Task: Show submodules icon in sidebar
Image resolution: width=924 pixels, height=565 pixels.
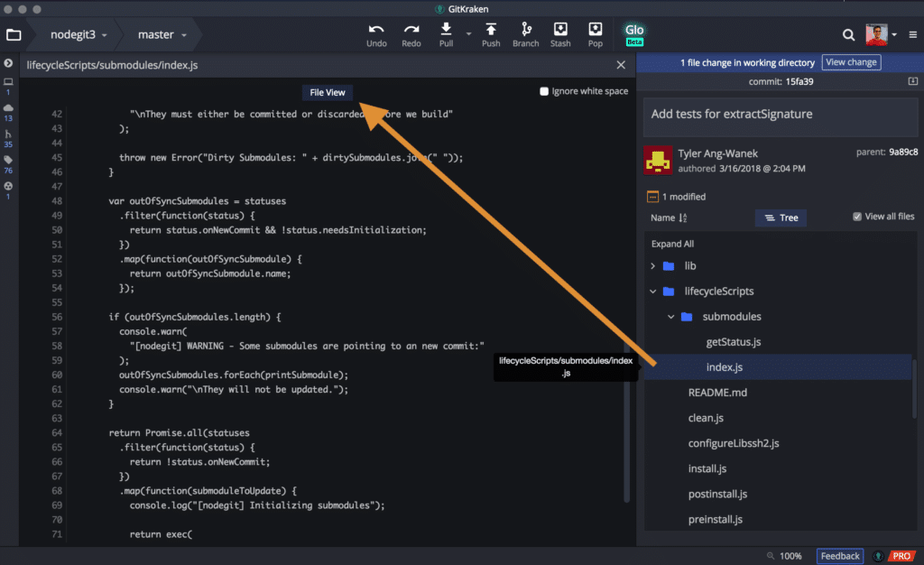Action: click(x=8, y=190)
